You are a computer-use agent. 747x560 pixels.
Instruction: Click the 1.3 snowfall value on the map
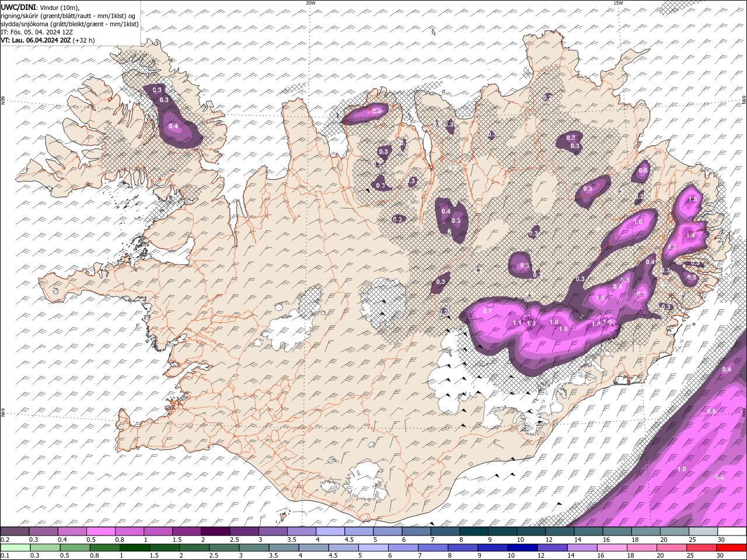coord(531,323)
